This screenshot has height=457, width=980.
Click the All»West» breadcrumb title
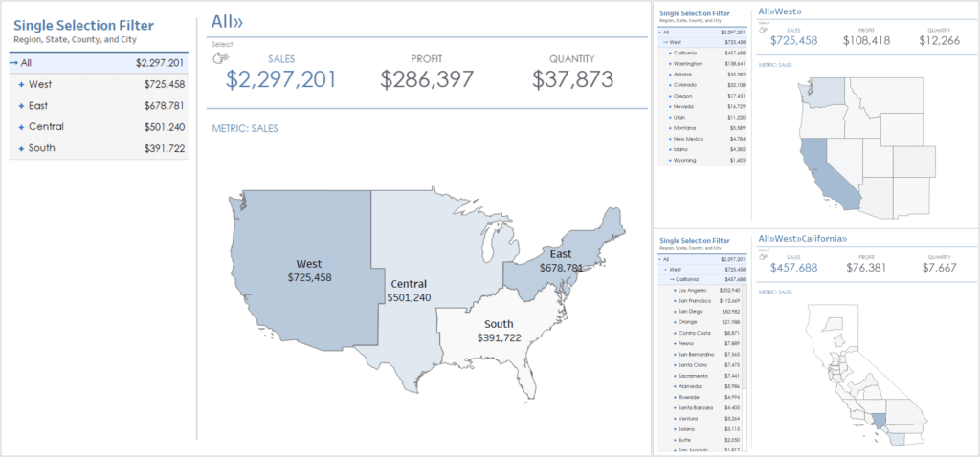(780, 12)
